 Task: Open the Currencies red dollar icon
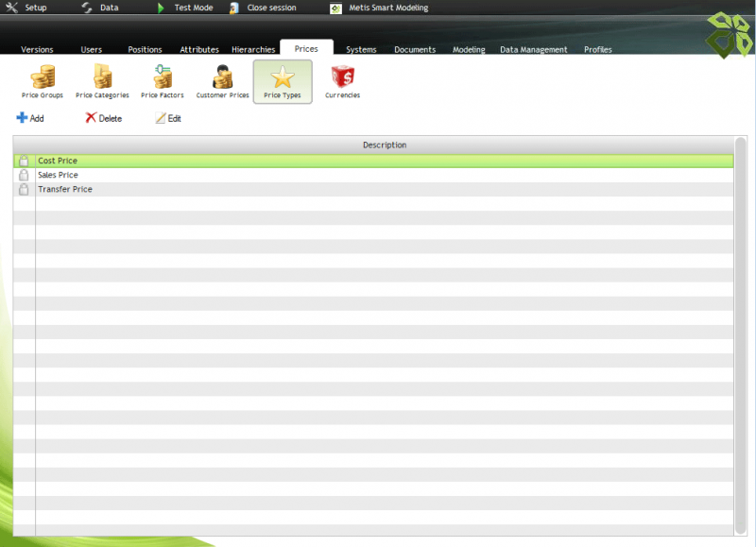[342, 78]
